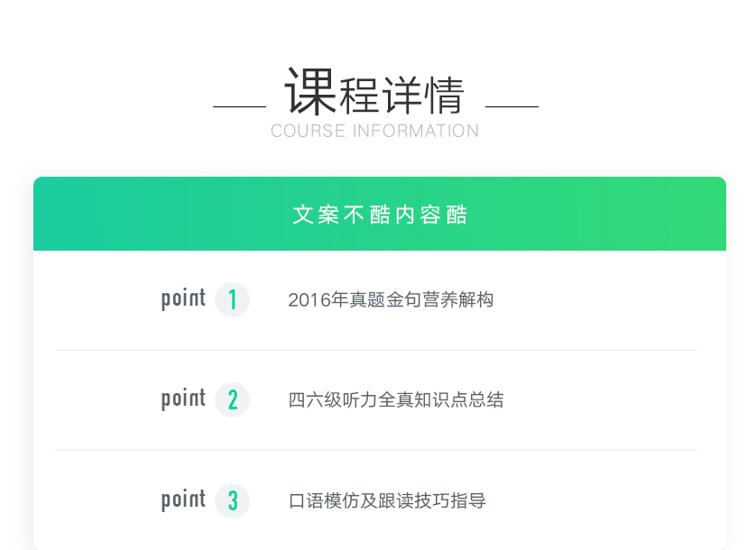The image size is (756, 550).
Task: Click the green number 1 circle badge
Action: click(232, 299)
